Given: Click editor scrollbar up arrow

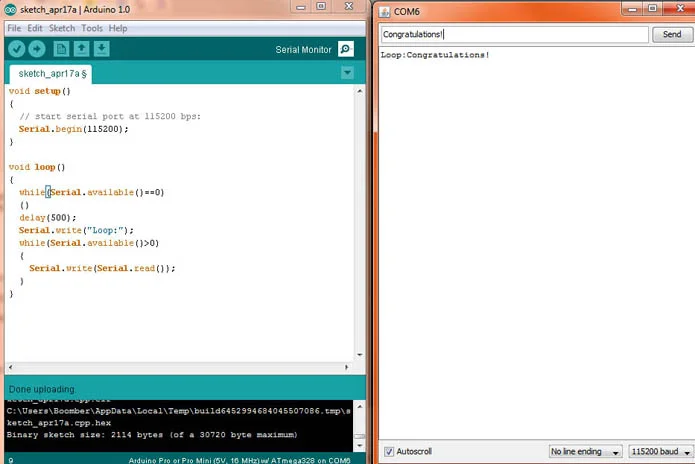Looking at the screenshot, I should point(359,91).
